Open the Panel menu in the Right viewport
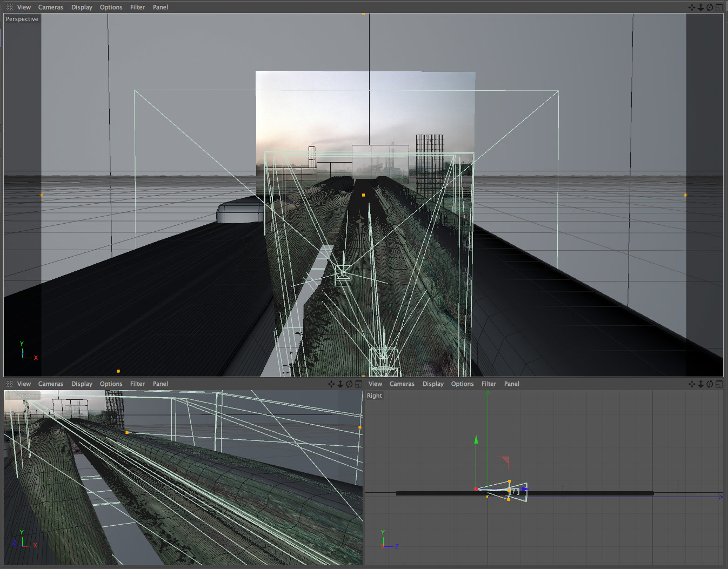 [511, 384]
